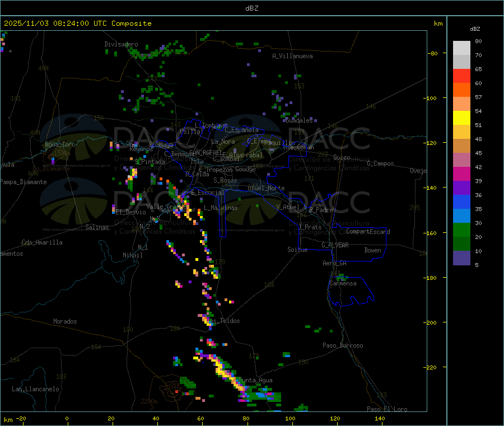The width and height of the screenshot is (504, 426).
Task: Select the Paso El Loro label
Action: [387, 409]
